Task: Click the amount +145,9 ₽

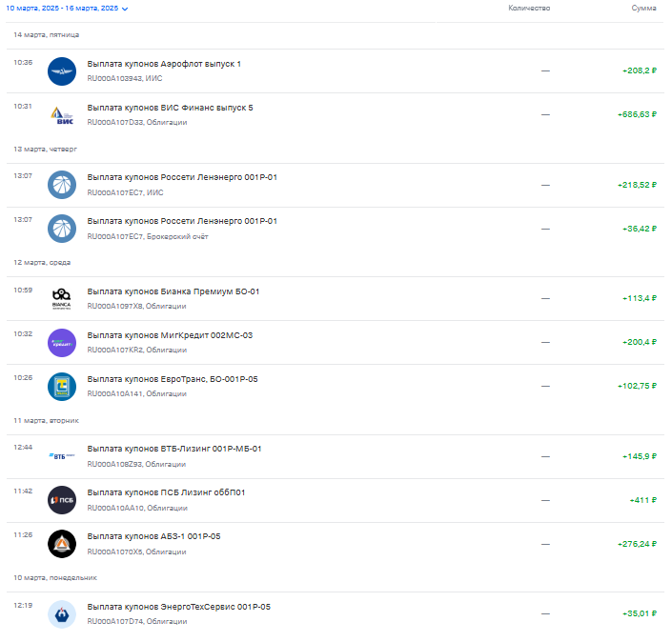Action: [640, 456]
